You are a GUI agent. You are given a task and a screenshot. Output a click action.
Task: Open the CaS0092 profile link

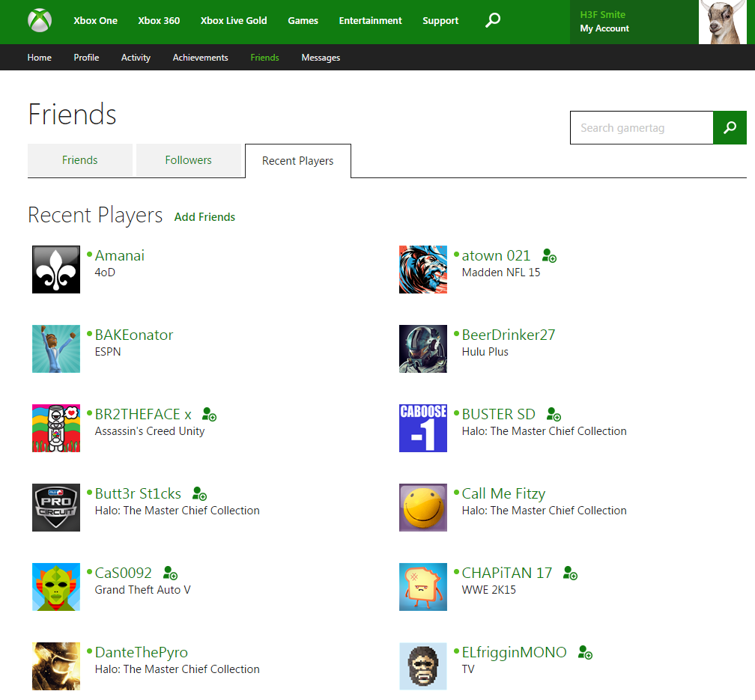tap(124, 573)
